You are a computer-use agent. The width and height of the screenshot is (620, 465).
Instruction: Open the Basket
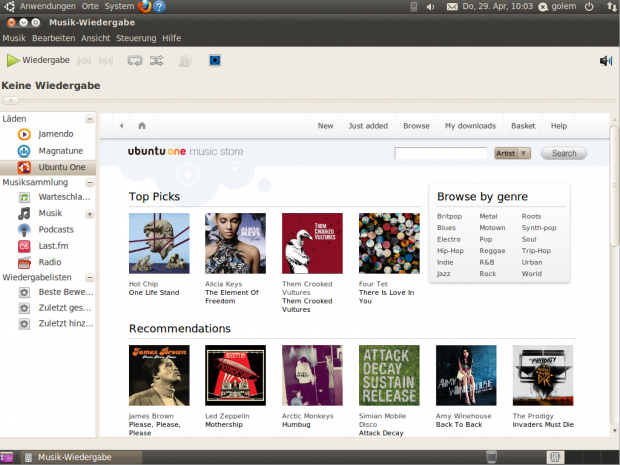click(523, 126)
